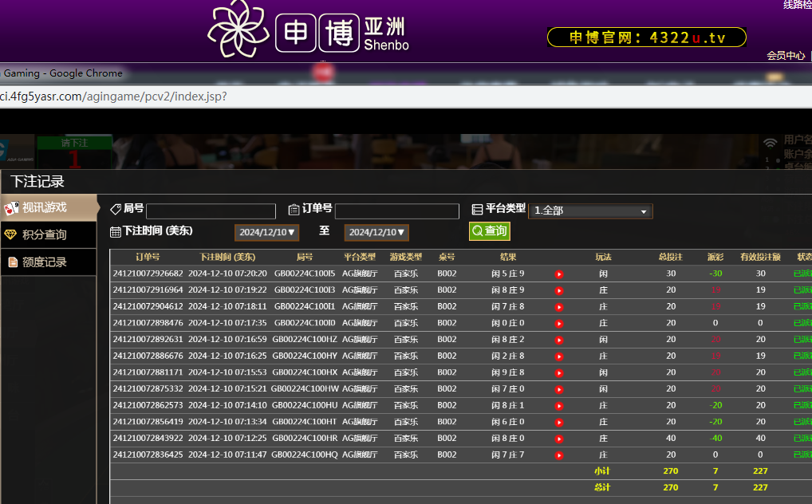
Task: Click the tag icon beside 局号
Action: click(116, 209)
